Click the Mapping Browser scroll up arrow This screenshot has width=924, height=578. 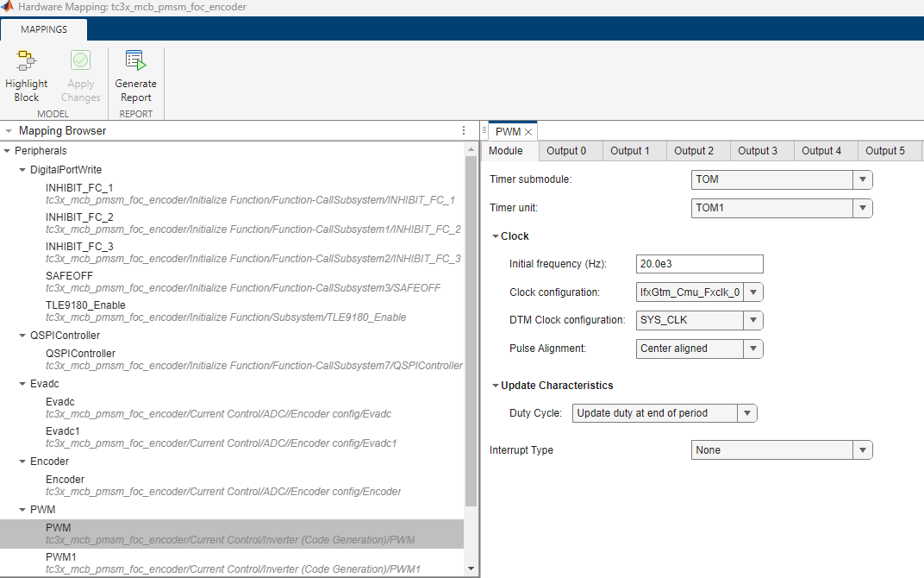tap(471, 150)
